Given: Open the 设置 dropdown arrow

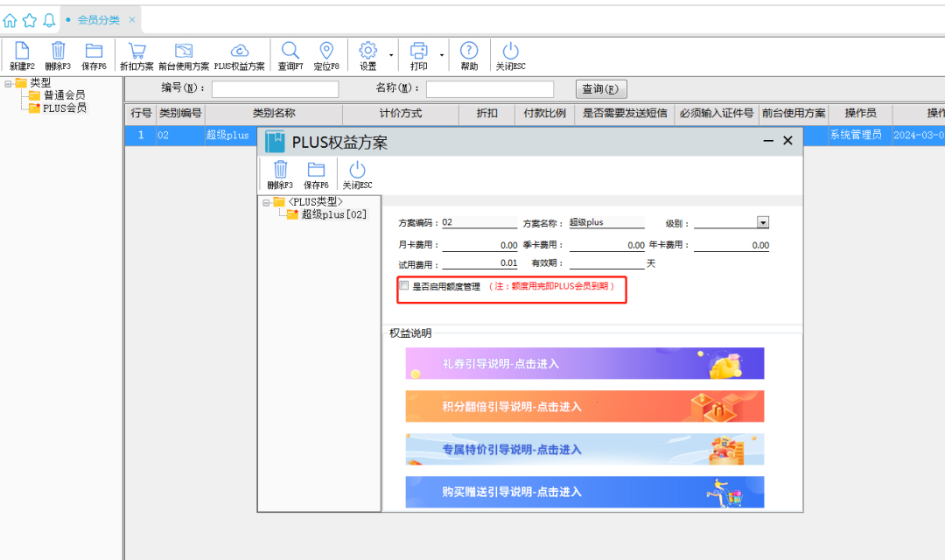Looking at the screenshot, I should click(391, 55).
